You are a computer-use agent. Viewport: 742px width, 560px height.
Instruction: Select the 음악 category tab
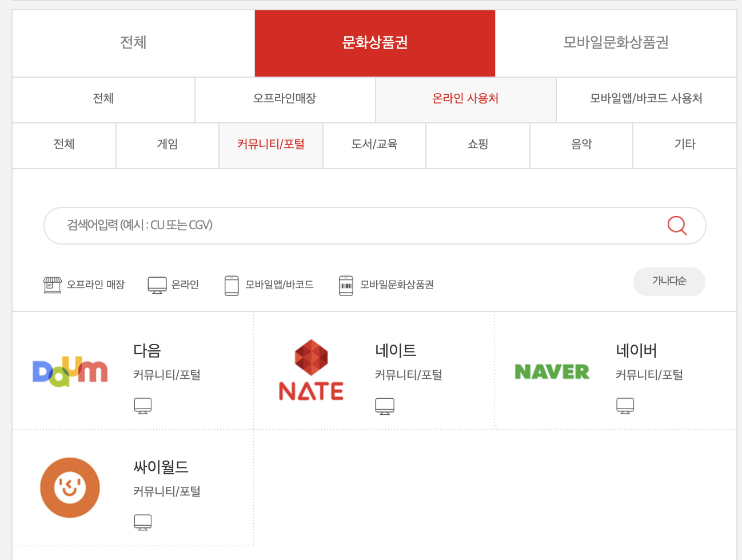click(x=581, y=145)
